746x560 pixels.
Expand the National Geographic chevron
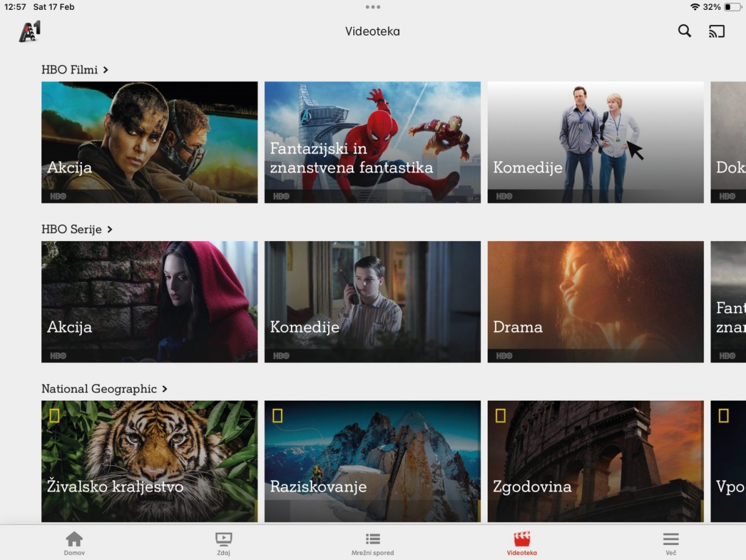click(x=165, y=388)
